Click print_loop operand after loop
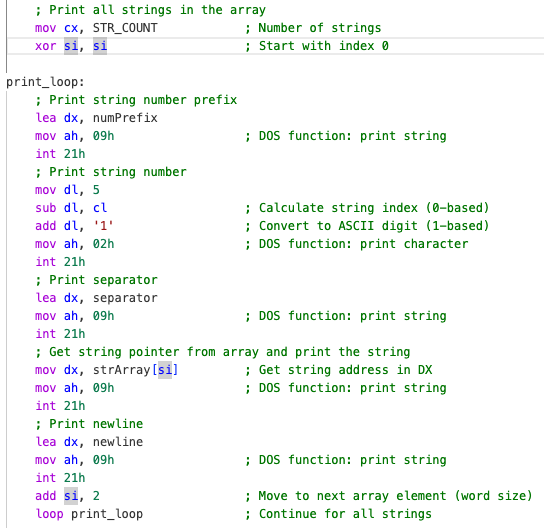 (107, 514)
